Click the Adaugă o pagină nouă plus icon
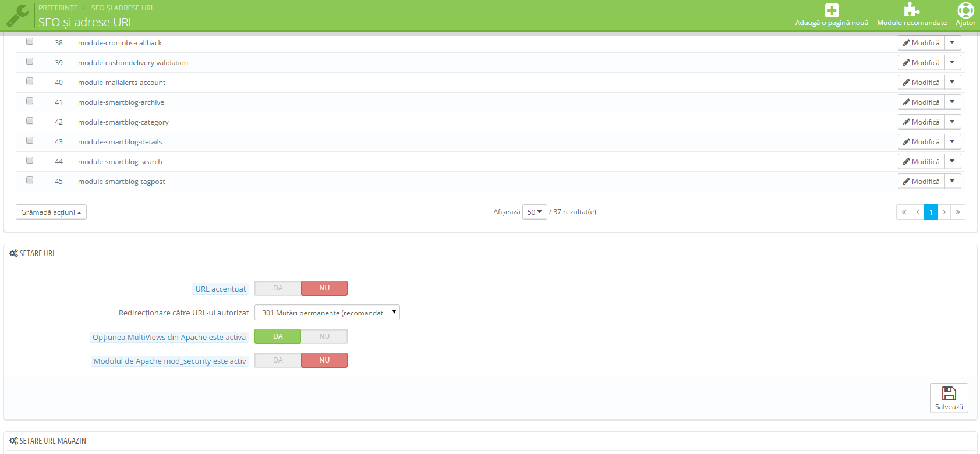Screen dimensions: 980x454 [x=832, y=10]
